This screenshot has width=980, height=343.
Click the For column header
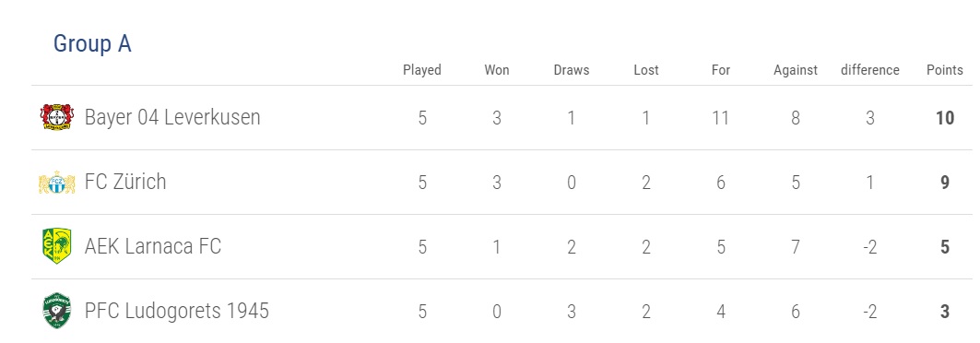coord(721,70)
